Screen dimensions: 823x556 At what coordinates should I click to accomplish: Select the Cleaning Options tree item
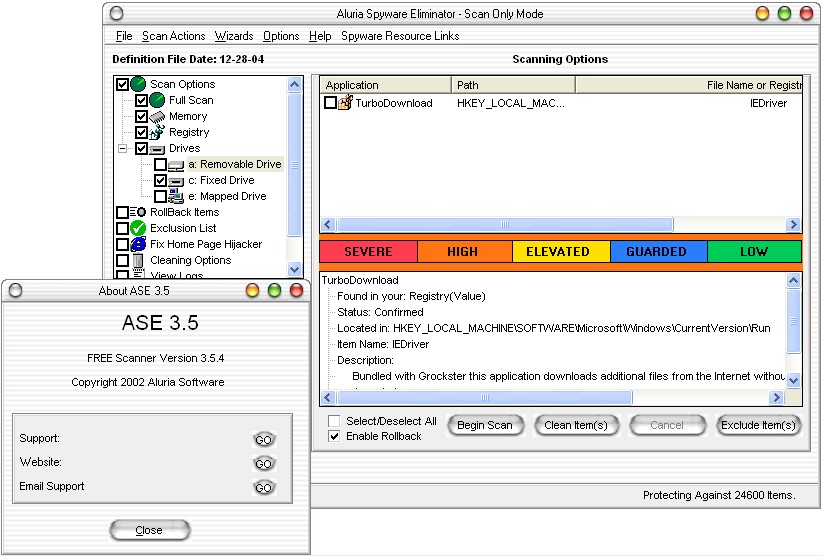click(191, 260)
